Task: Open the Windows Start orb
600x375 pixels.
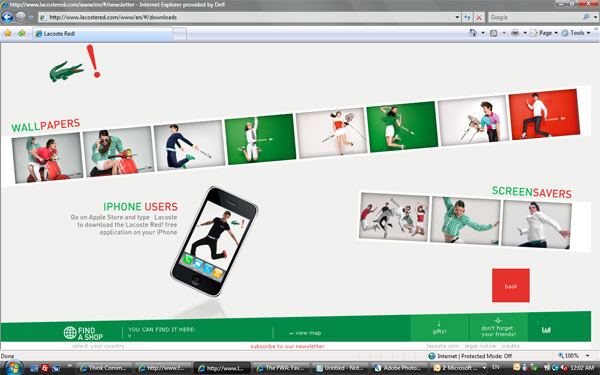Action: (x=13, y=368)
